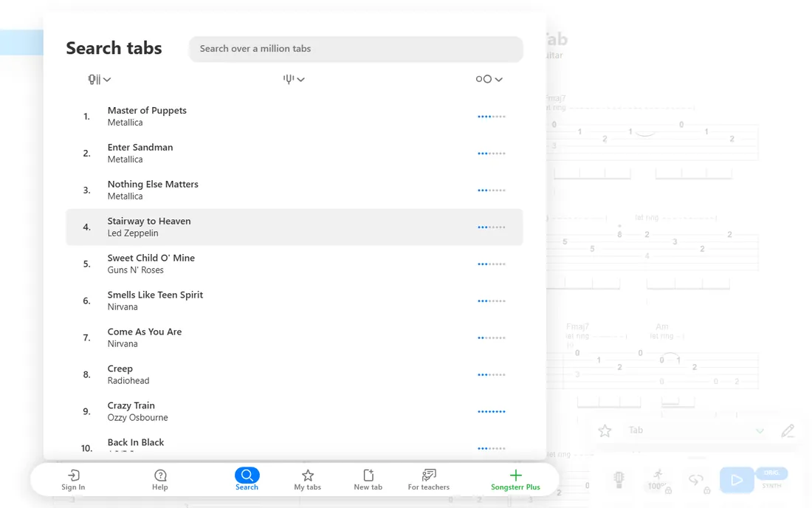Open Creep by Radiohead
The height and width of the screenshot is (508, 812).
point(294,374)
